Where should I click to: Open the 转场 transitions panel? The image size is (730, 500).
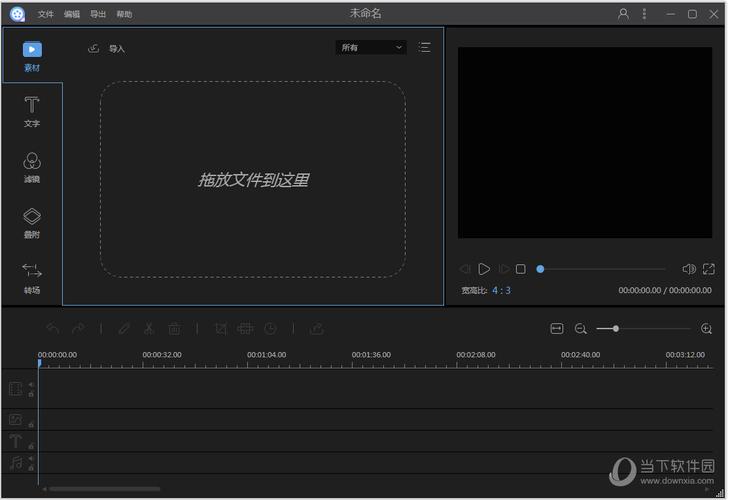[32, 277]
